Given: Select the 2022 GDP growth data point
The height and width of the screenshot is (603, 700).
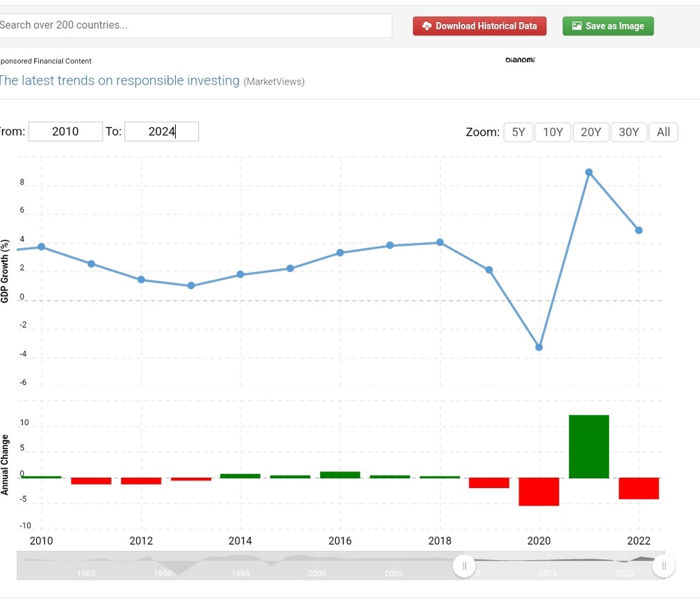Looking at the screenshot, I should point(639,230).
